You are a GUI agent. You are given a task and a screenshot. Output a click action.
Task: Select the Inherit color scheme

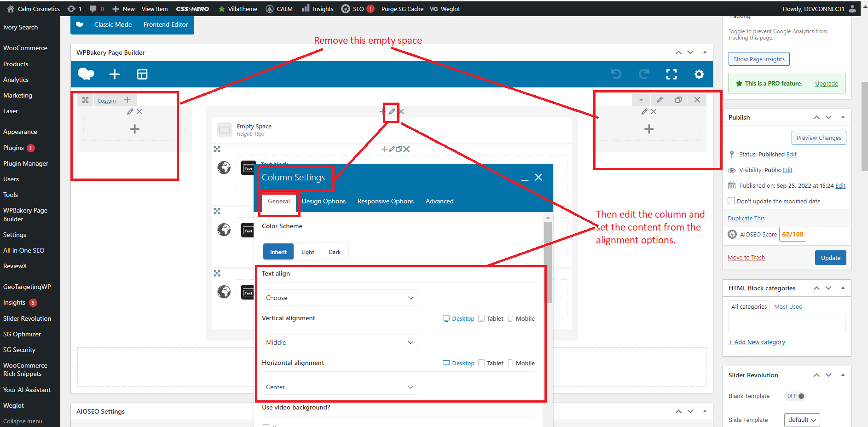[278, 252]
